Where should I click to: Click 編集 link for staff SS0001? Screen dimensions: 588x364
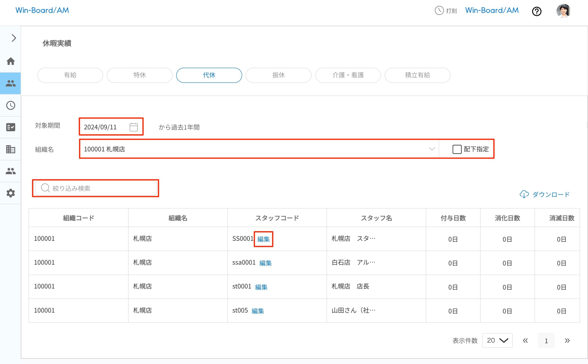tap(263, 239)
